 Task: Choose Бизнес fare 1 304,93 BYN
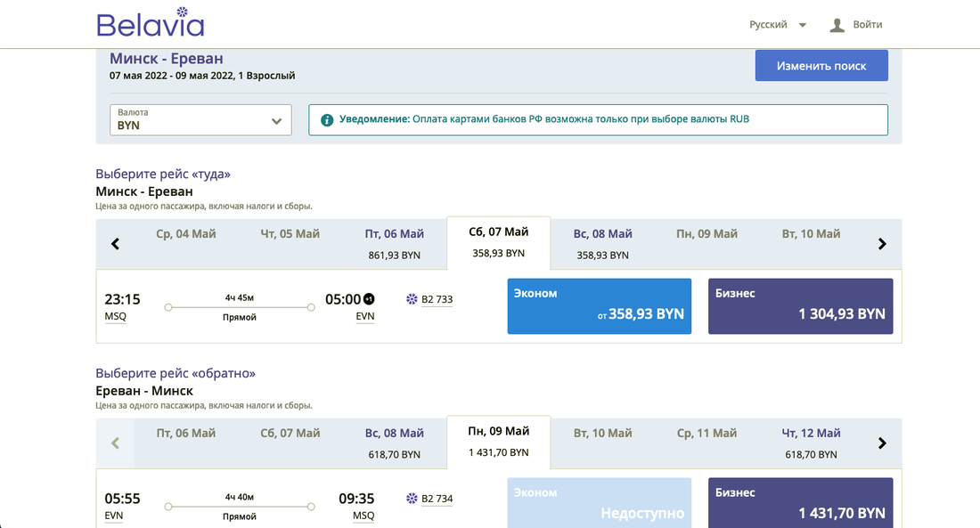(x=800, y=306)
